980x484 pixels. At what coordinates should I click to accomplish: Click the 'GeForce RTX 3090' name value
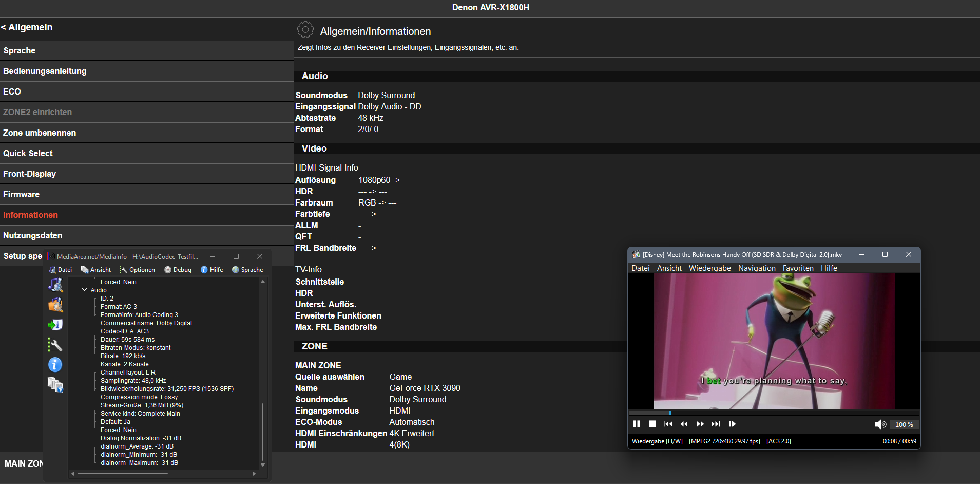pyautogui.click(x=425, y=388)
